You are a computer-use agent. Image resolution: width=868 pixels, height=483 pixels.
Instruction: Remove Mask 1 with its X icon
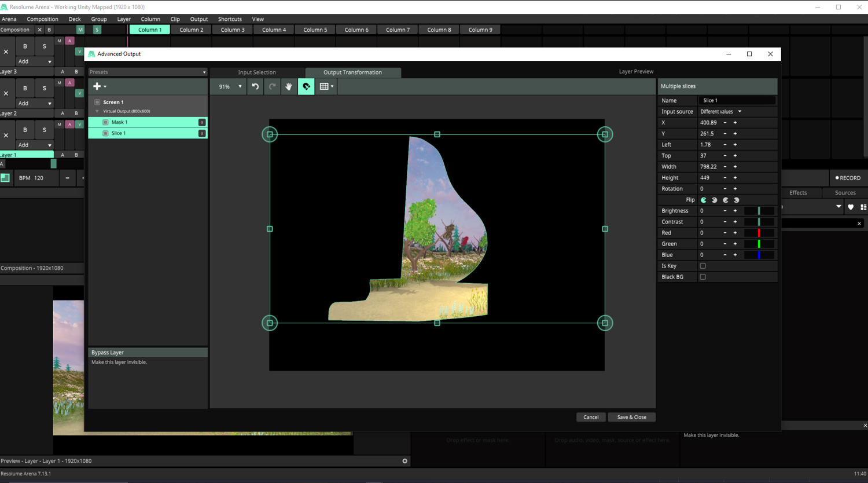(x=202, y=122)
